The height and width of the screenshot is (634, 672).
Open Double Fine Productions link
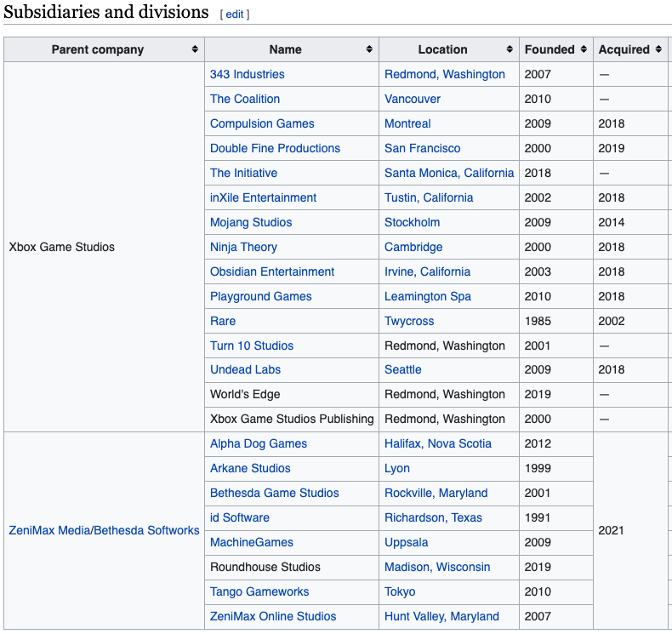coord(275,148)
